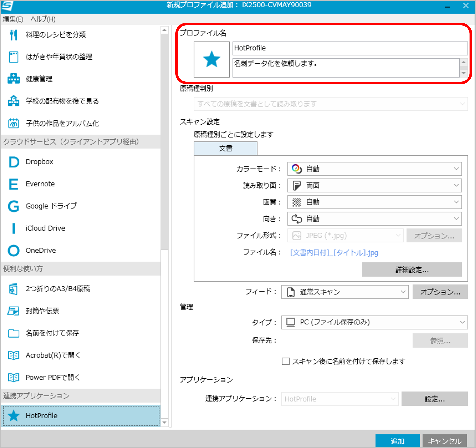Image resolution: width=476 pixels, height=448 pixels.
Task: Enable スキャン後に名前を付けて保存します checkbox
Action: (x=286, y=361)
